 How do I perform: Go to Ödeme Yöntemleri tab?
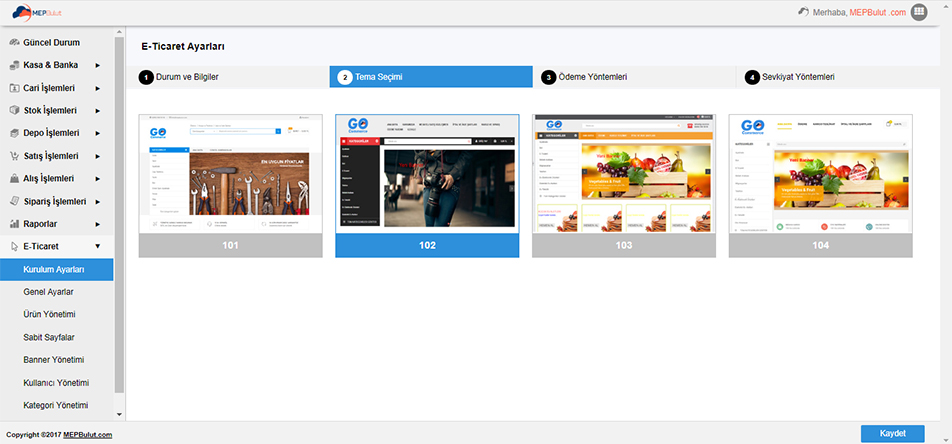(x=634, y=77)
